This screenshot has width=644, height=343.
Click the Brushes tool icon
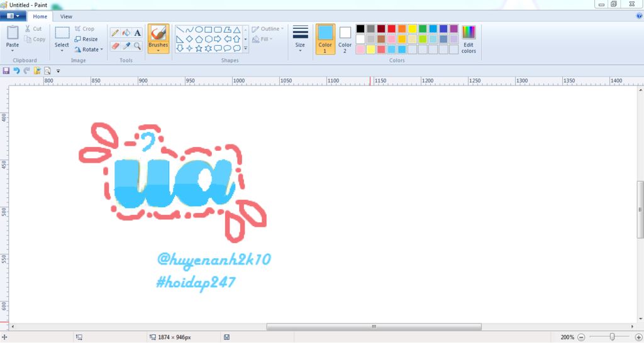[x=158, y=33]
